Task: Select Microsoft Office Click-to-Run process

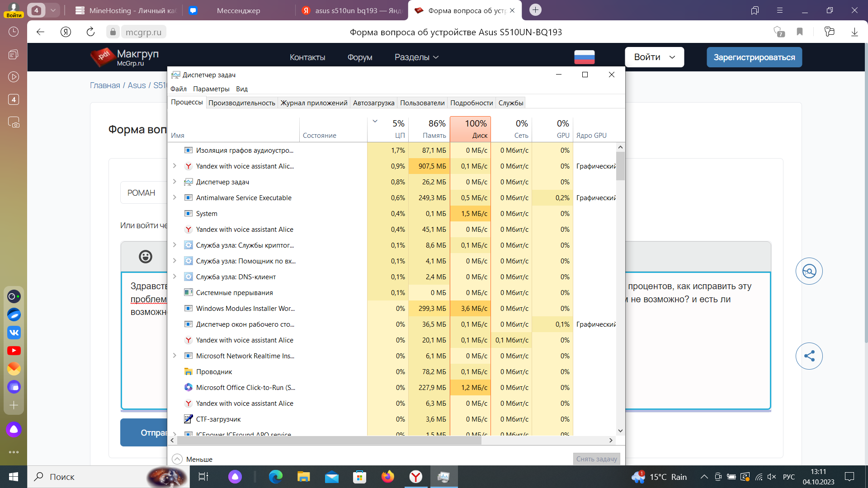Action: point(392,387)
